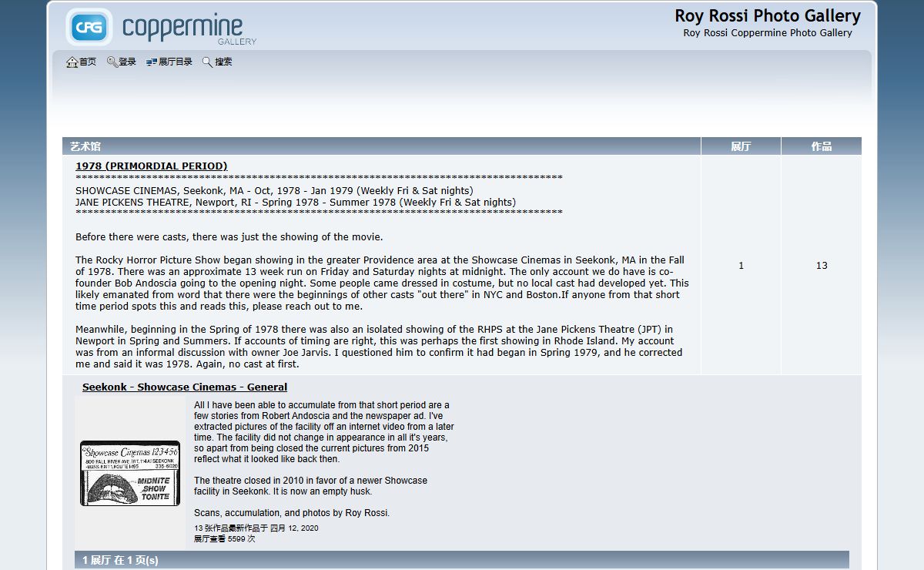Open the 1978 (PRIMORDIAL PERIOD) category link
924x570 pixels.
tap(152, 166)
